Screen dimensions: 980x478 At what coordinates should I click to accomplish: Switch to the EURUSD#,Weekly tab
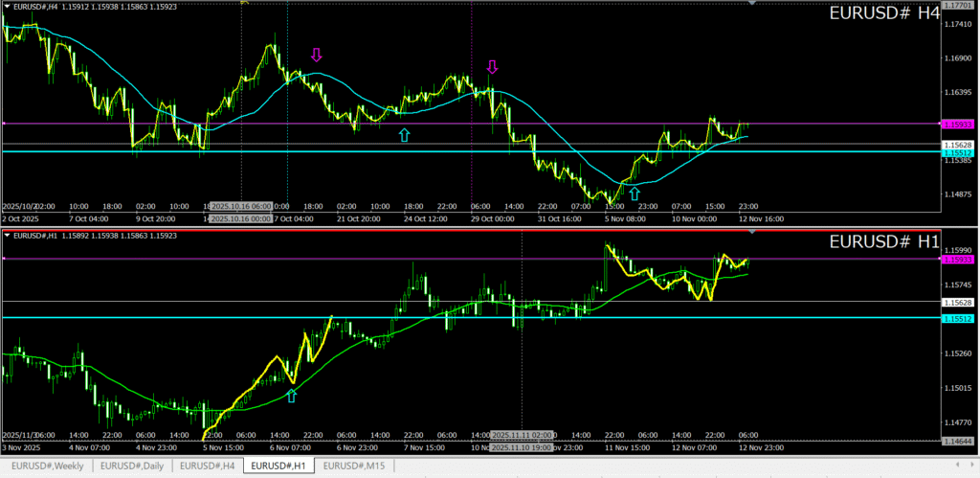(47, 466)
